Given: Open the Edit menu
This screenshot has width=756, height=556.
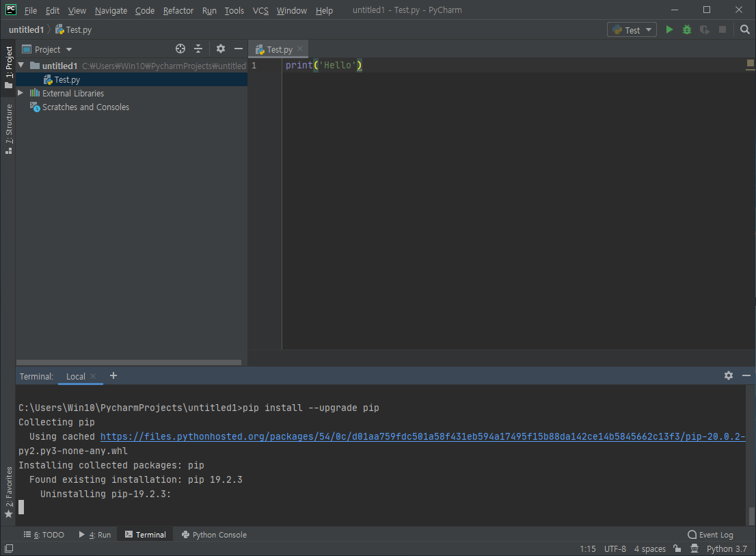Looking at the screenshot, I should 52,11.
